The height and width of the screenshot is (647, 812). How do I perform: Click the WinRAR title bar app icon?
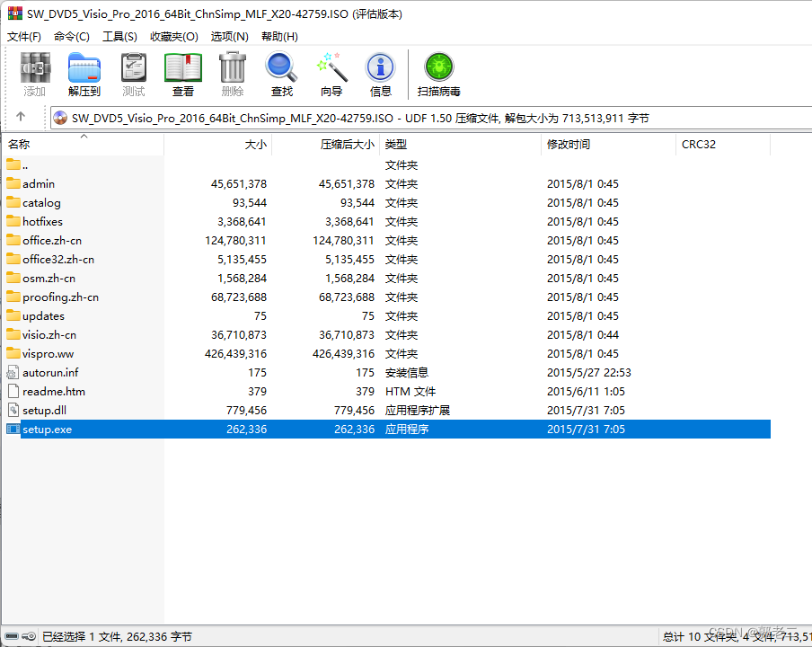point(15,13)
